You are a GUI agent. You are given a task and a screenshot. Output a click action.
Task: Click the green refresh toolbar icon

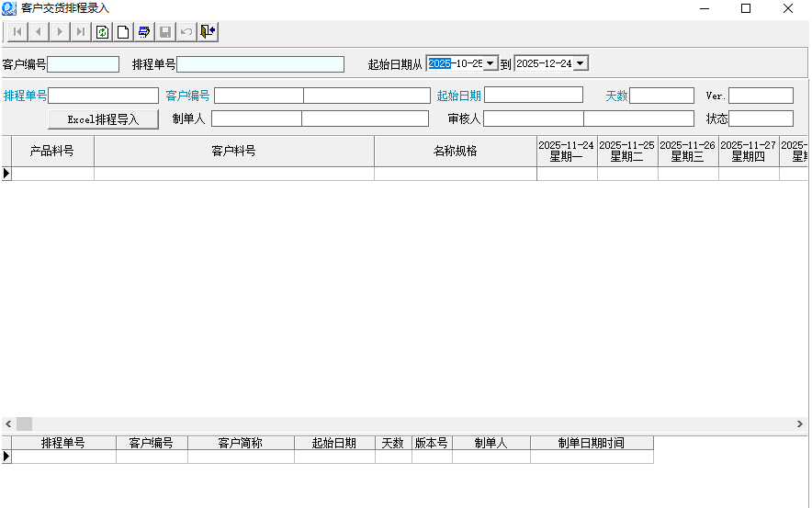(103, 32)
